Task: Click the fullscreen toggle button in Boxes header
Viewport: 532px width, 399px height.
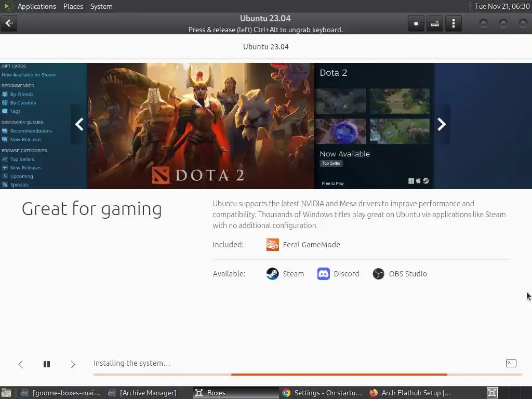Action: point(416,23)
